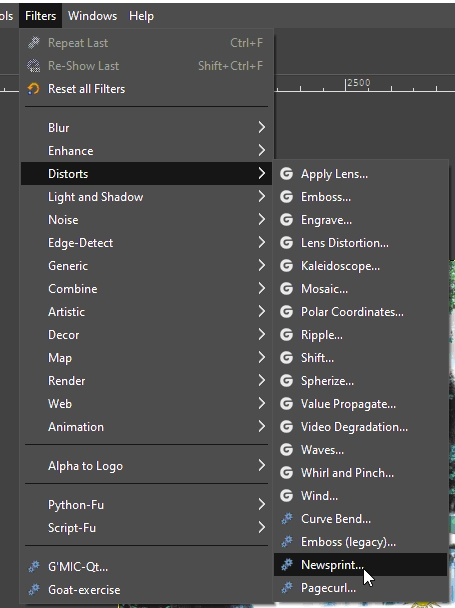Open the Help menu

(141, 16)
